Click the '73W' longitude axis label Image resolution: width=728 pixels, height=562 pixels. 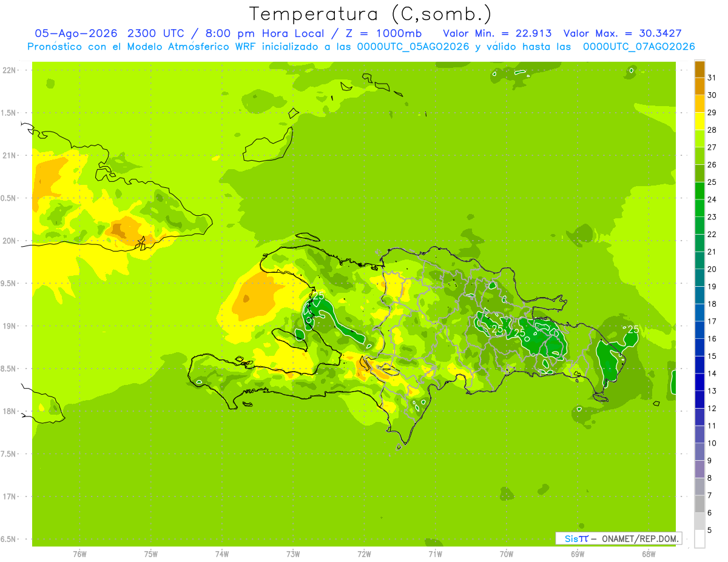293,554
